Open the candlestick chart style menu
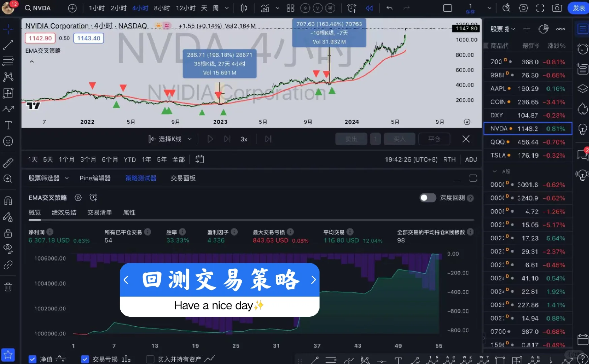 click(244, 8)
